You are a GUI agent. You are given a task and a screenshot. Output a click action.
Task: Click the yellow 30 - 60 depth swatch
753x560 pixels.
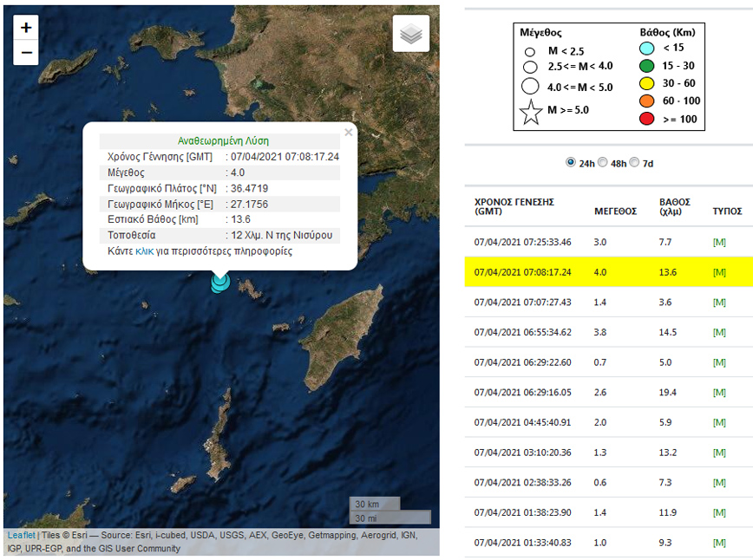pyautogui.click(x=646, y=83)
